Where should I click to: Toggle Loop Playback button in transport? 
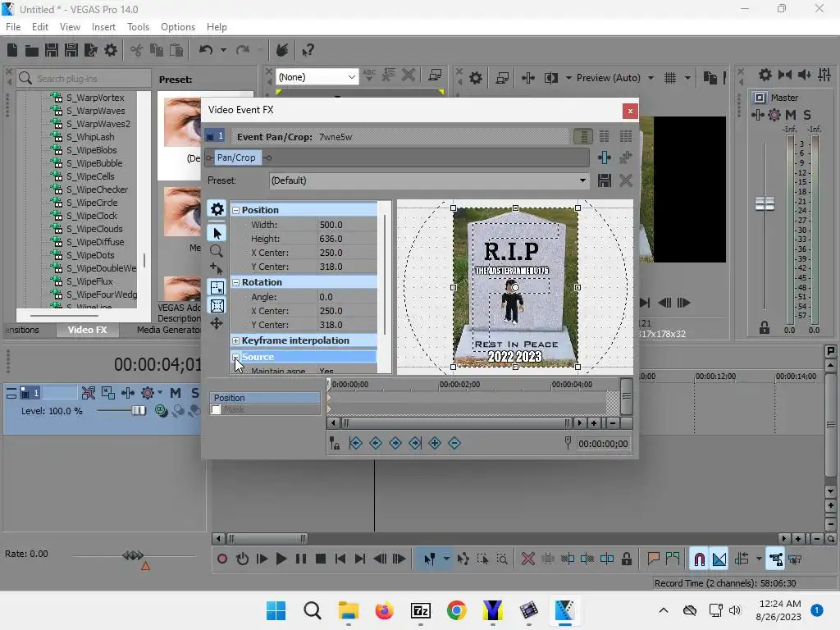click(242, 559)
